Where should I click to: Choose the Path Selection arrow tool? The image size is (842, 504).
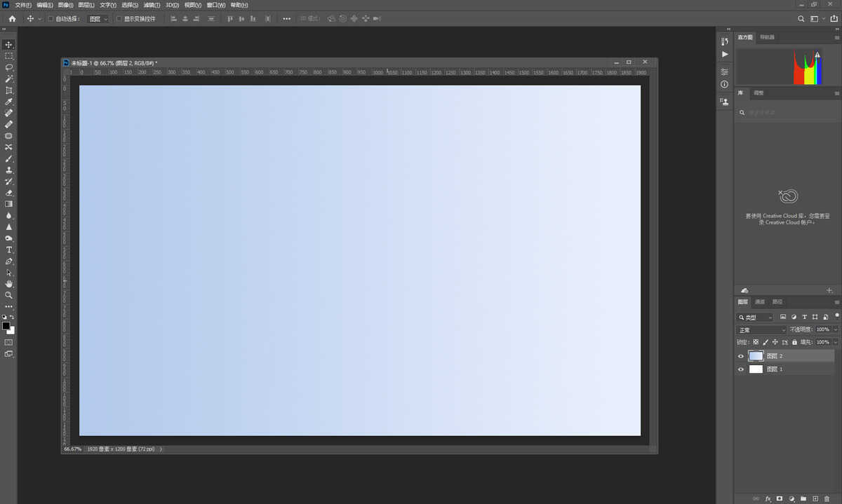tap(9, 273)
